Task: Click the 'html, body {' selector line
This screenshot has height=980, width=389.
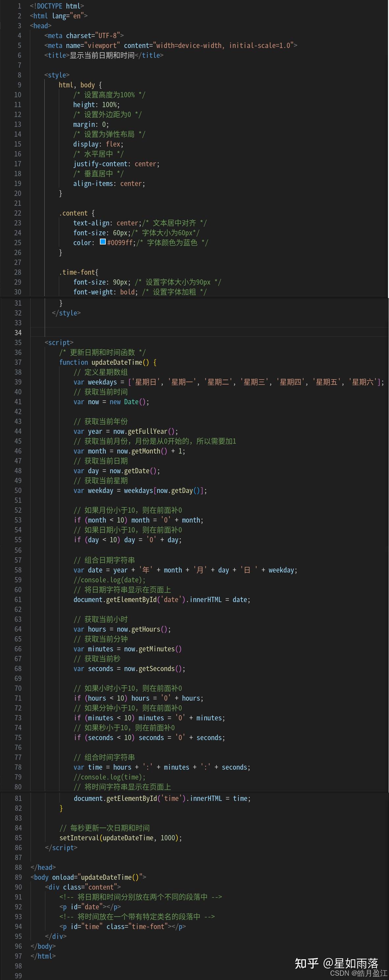Action: [x=80, y=85]
